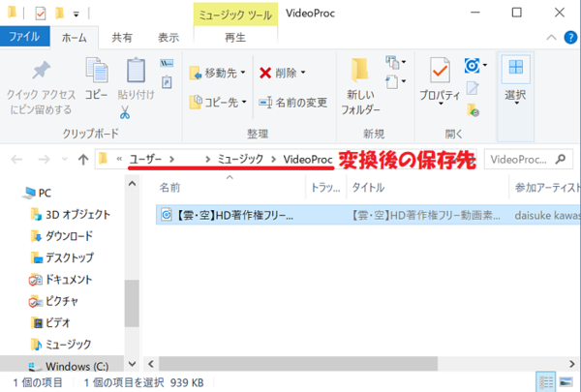The height and width of the screenshot is (392, 581).
Task: Open the New item dropdown
Action: coord(395,62)
